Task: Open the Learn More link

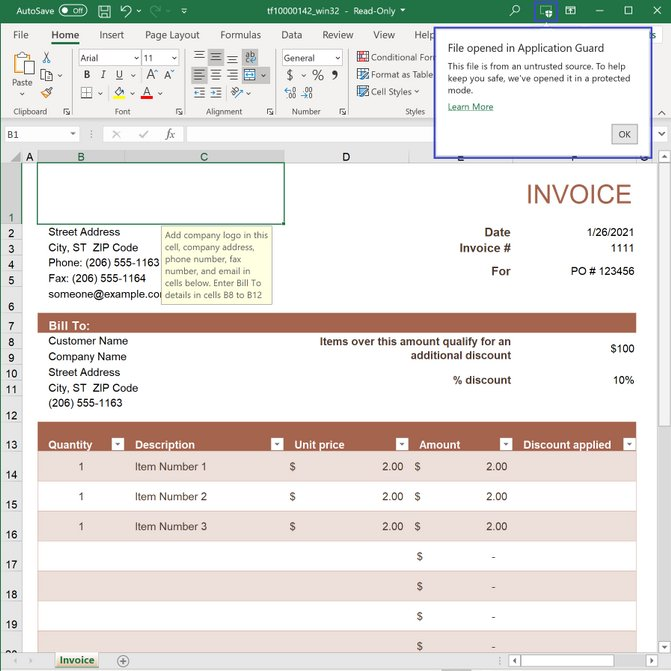Action: pos(470,107)
